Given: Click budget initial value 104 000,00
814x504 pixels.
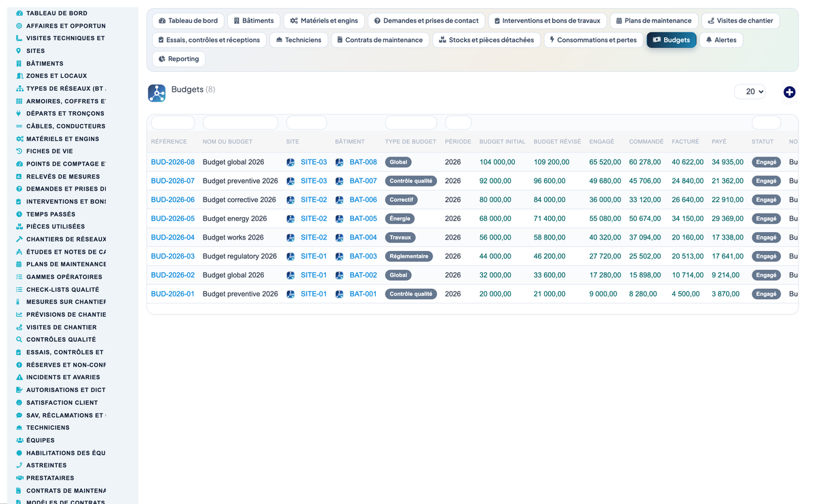Looking at the screenshot, I should coord(497,162).
